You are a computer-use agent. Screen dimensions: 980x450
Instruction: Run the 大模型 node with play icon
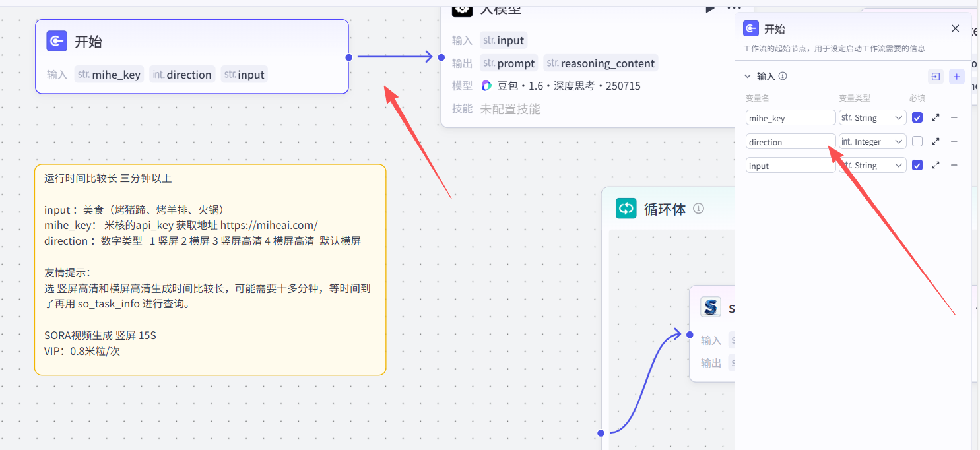pyautogui.click(x=710, y=8)
